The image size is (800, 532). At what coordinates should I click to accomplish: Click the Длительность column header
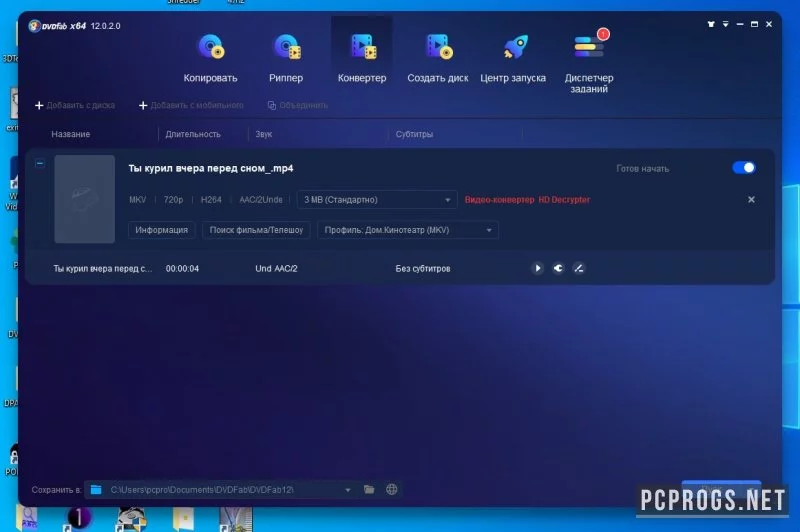[x=193, y=134]
